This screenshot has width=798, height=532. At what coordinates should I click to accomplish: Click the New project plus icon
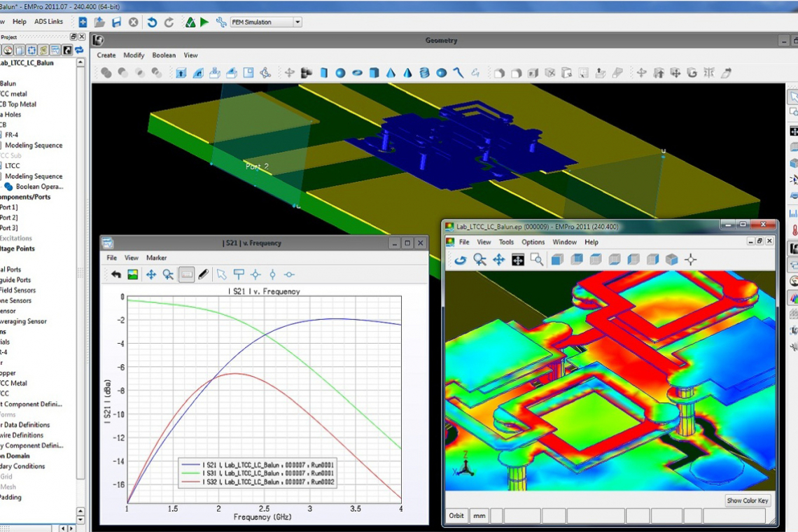[83, 22]
